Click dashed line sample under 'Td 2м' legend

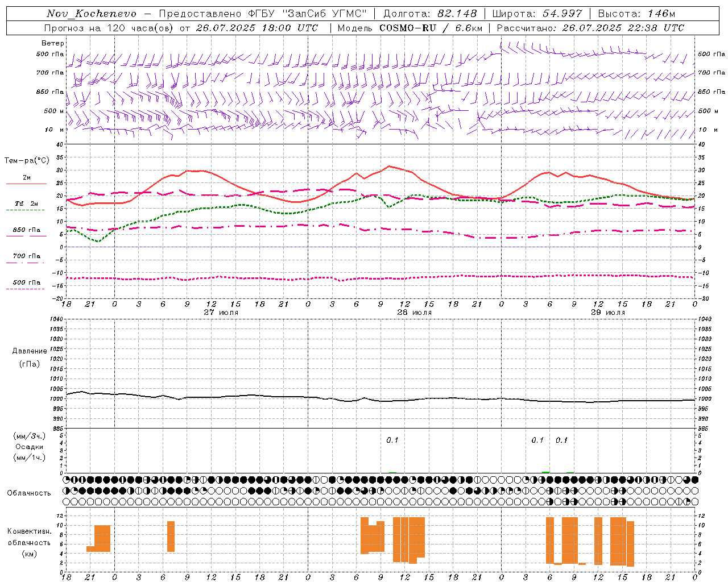(25, 210)
